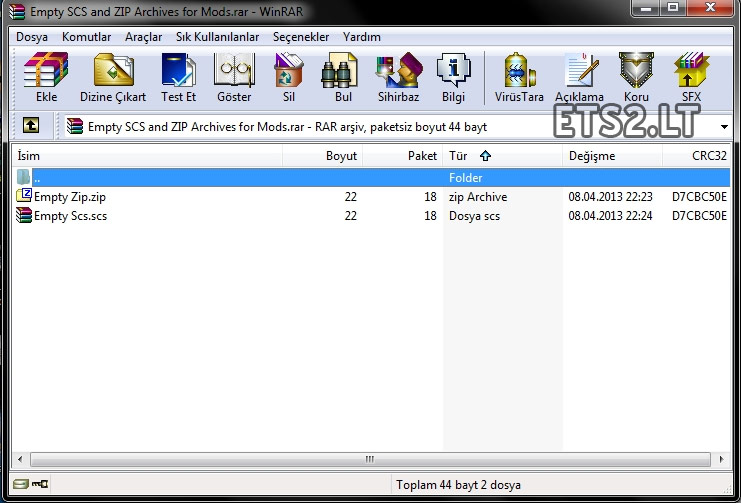Open the Yardım menu
The height and width of the screenshot is (503, 741).
point(362,37)
